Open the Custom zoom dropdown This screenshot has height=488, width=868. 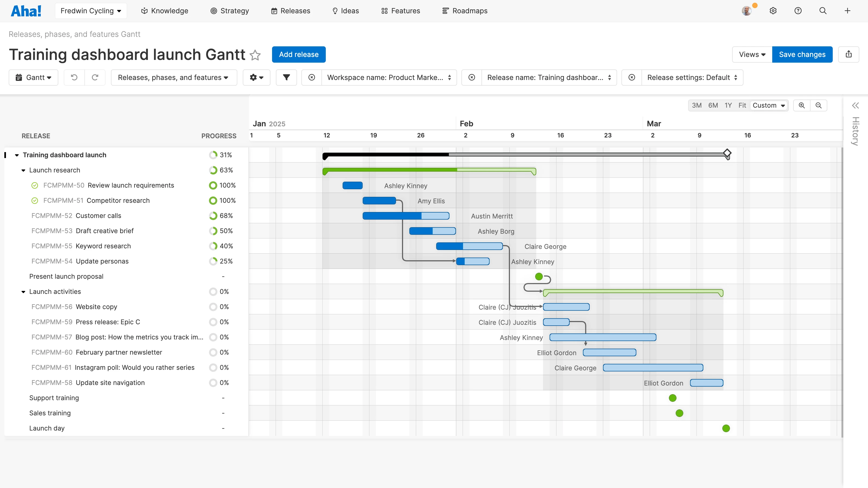(769, 105)
